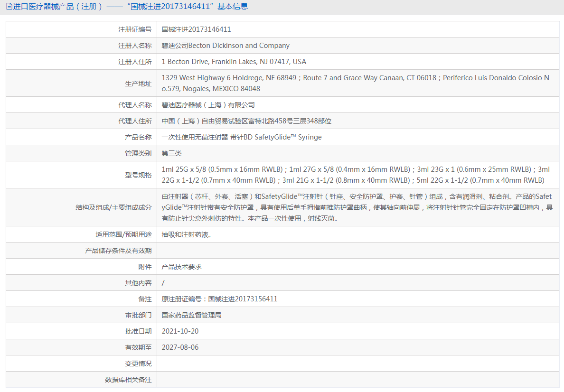The image size is (564, 392).
Task: Click 原注册证编号：国械注进20173156411 remark
Action: pos(219,299)
